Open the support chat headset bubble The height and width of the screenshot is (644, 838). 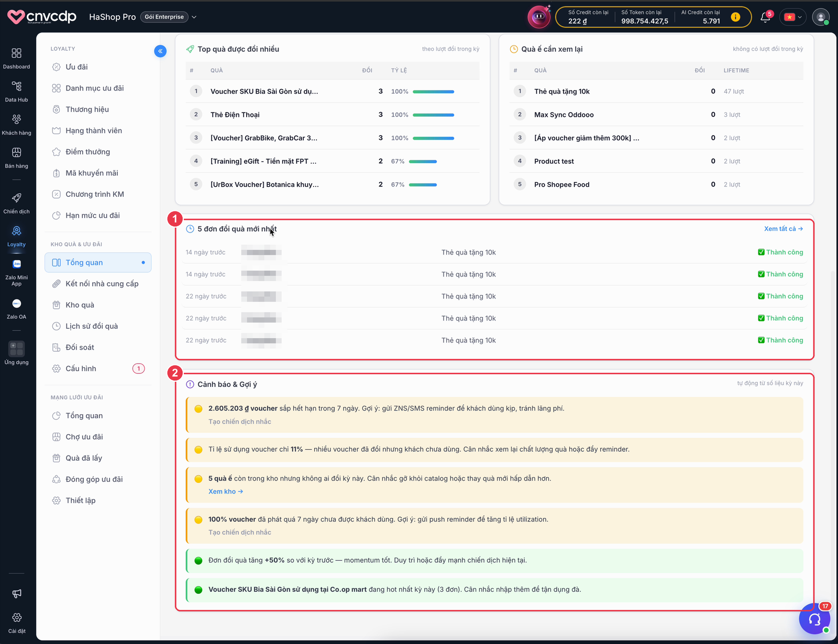coord(814,619)
